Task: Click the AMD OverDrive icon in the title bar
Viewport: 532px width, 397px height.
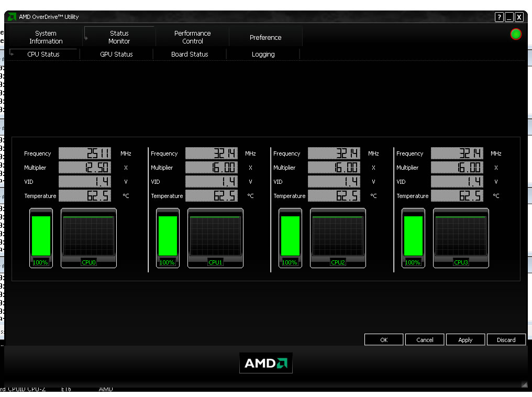Action: pos(12,17)
